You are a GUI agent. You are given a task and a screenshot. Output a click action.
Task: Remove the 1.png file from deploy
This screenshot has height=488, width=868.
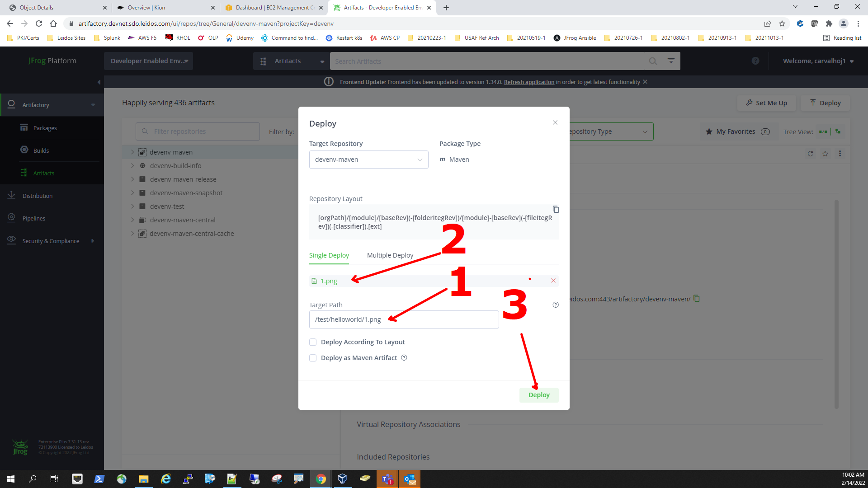point(553,281)
